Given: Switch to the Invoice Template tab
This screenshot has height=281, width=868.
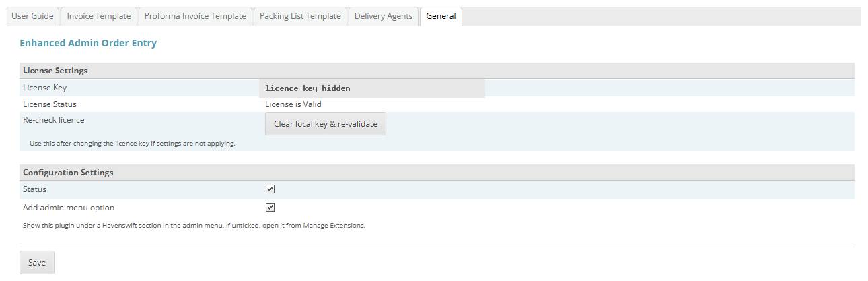Looking at the screenshot, I should click(x=99, y=16).
